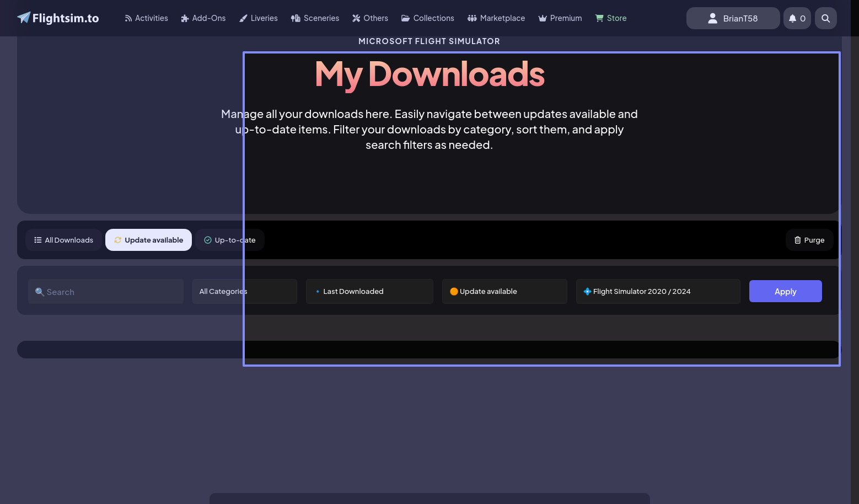Expand the Last Downloaded sort dropdown

click(x=369, y=291)
